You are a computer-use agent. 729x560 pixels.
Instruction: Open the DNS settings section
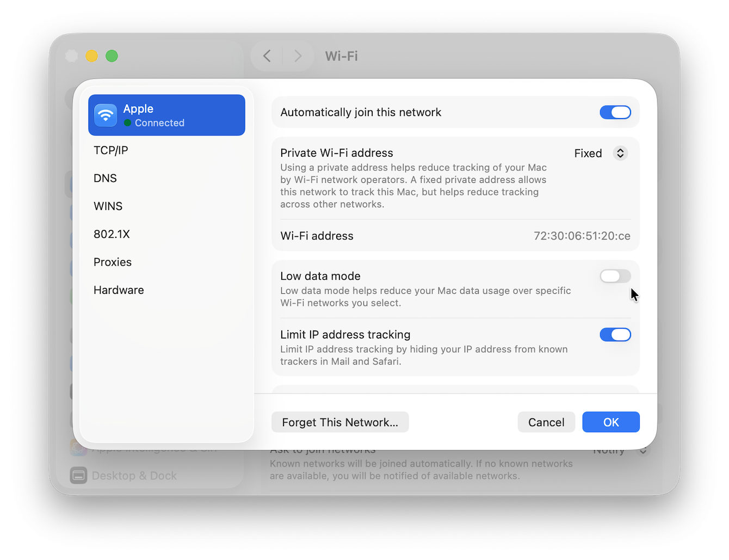(105, 178)
